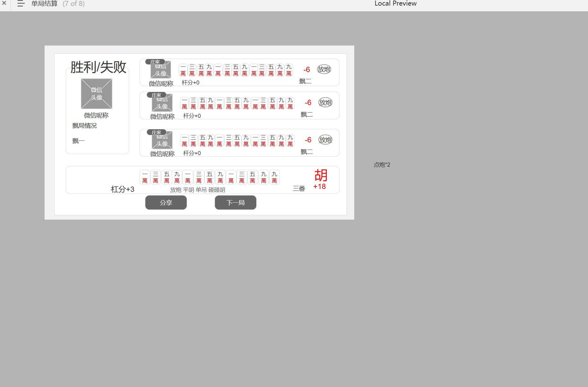Click the 放炮 badge in the second row

click(x=325, y=103)
